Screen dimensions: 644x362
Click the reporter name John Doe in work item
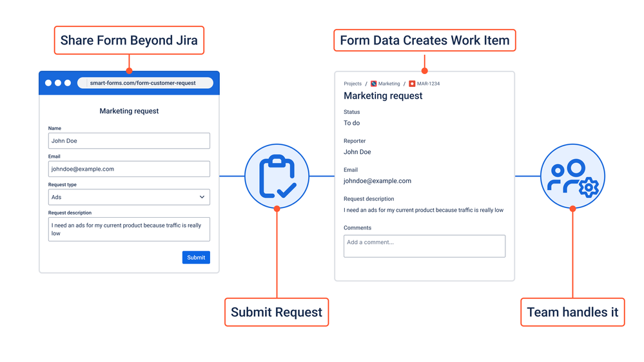[x=357, y=152]
